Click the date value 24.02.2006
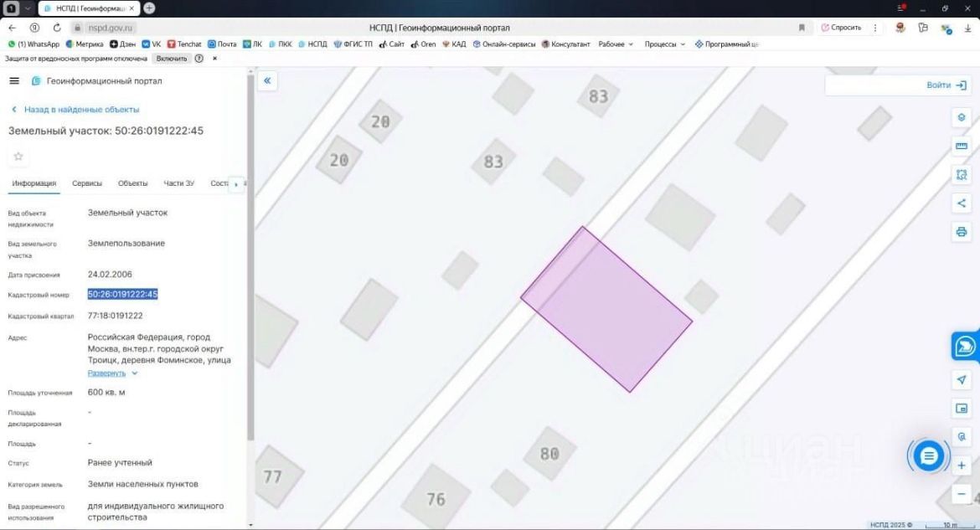Image resolution: width=980 pixels, height=530 pixels. click(x=110, y=275)
